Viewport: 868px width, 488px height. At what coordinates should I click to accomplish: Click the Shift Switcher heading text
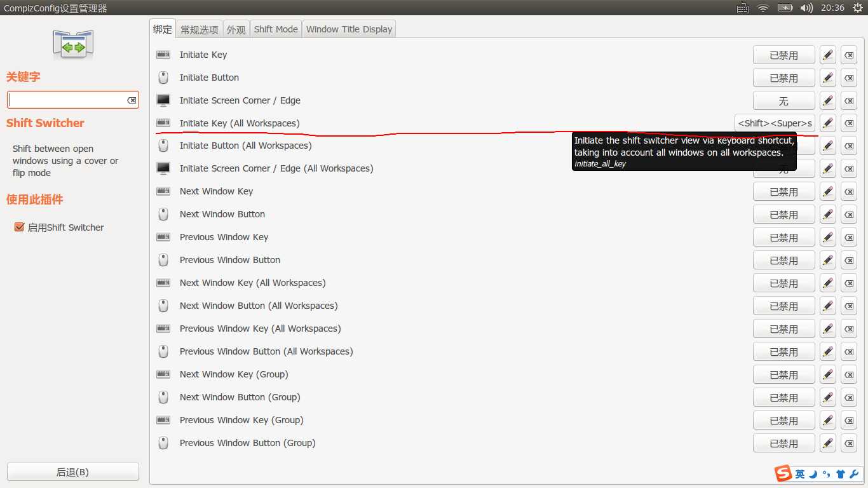coord(45,123)
